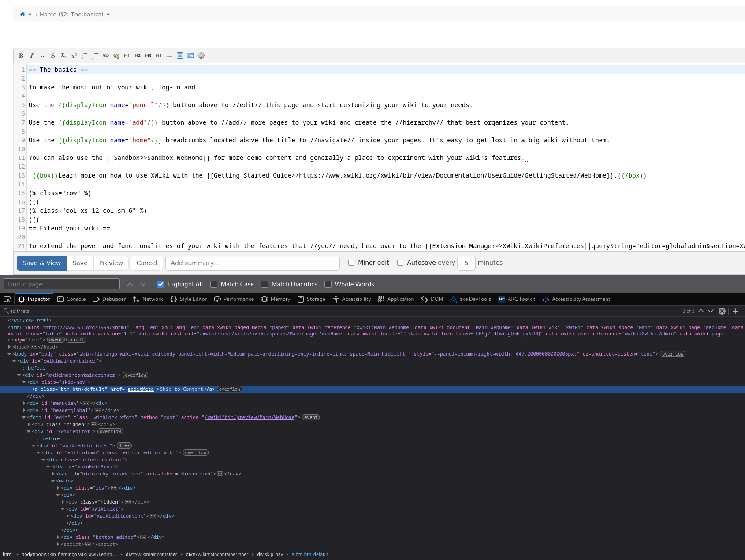
Task: Open the Accessibility tab
Action: 352,299
